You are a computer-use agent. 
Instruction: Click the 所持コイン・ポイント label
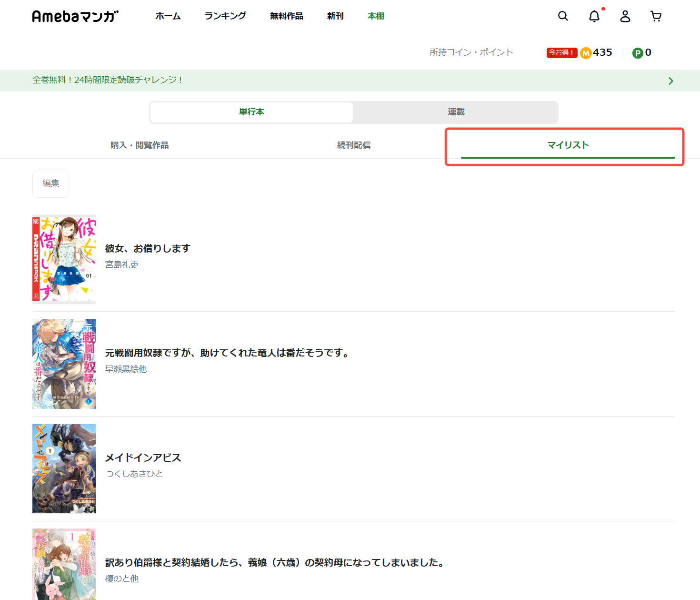coord(471,52)
